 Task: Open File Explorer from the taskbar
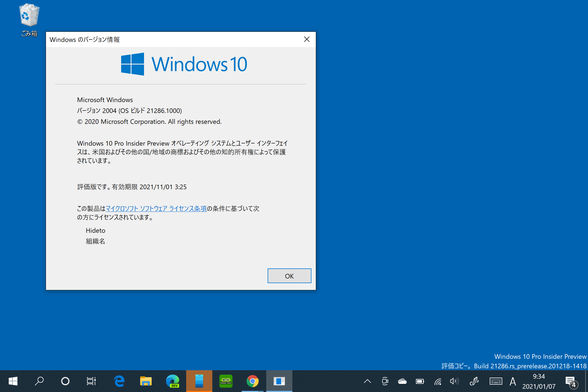pyautogui.click(x=146, y=381)
